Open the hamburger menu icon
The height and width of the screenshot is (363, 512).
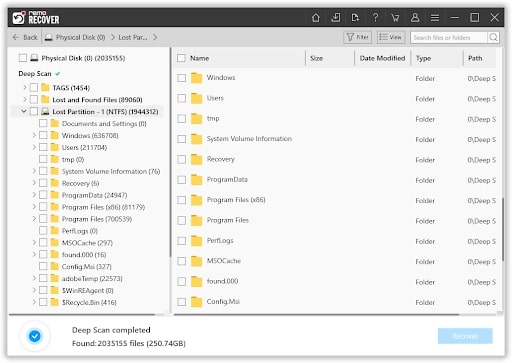(435, 17)
